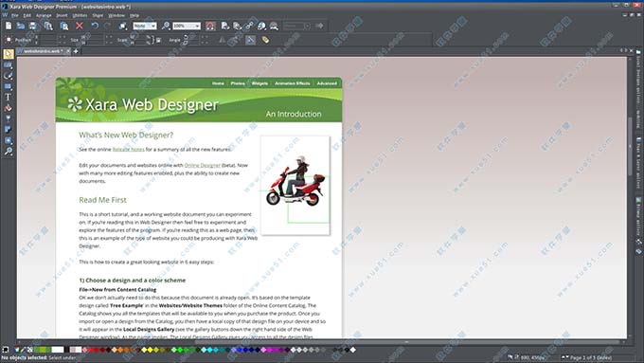Redo the last undone action
The image size is (644, 363).
tap(107, 26)
